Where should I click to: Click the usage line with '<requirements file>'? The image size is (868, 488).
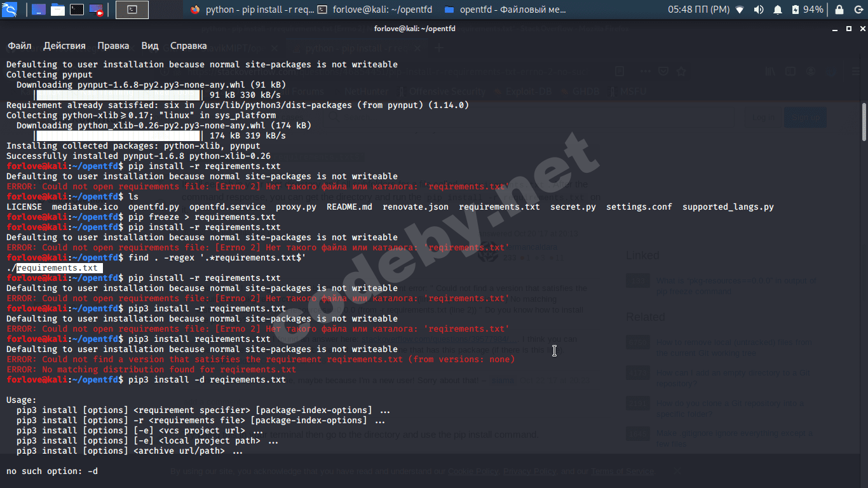coord(201,421)
